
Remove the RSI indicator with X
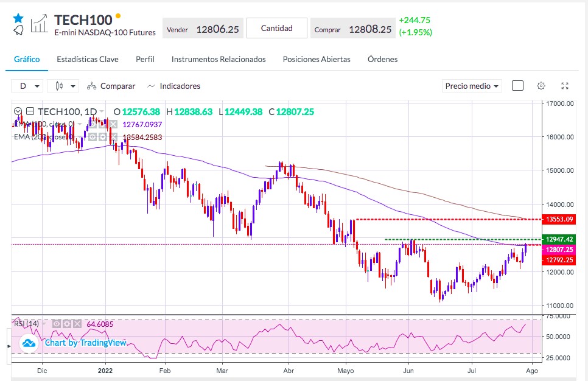tap(77, 324)
